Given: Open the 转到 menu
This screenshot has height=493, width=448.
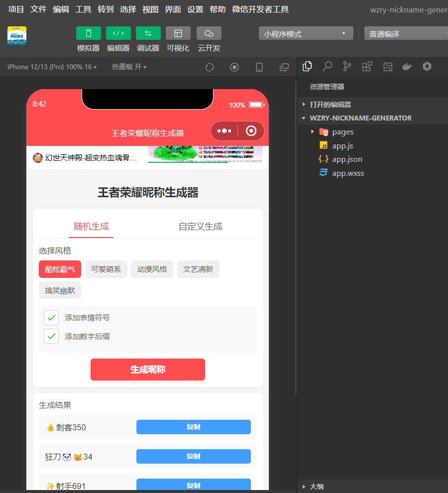Looking at the screenshot, I should [x=106, y=9].
